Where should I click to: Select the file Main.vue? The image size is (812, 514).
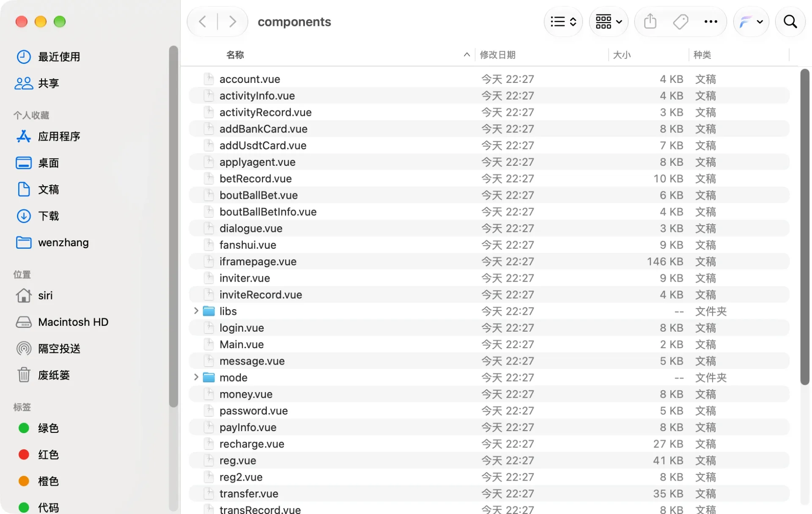click(x=489, y=344)
